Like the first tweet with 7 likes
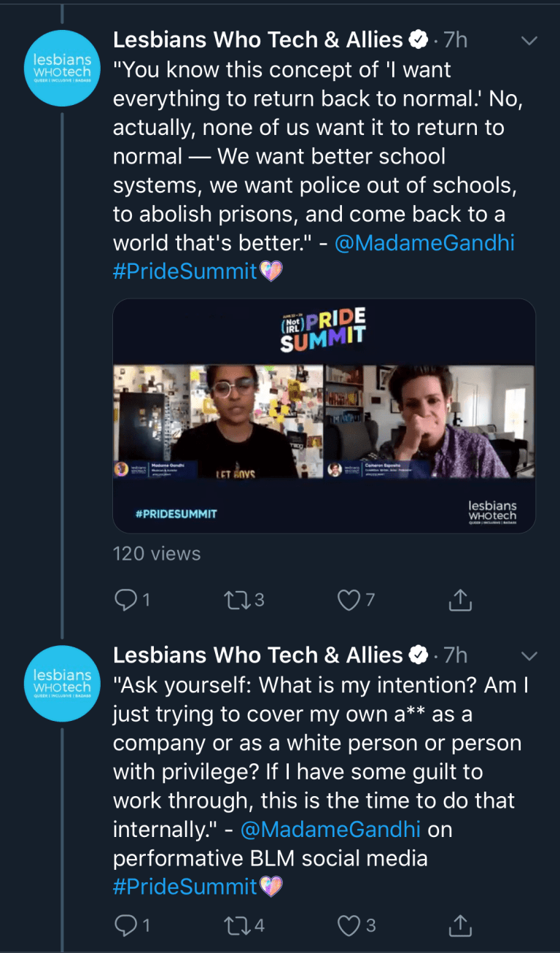Screen dimensions: 560x953 tap(349, 601)
